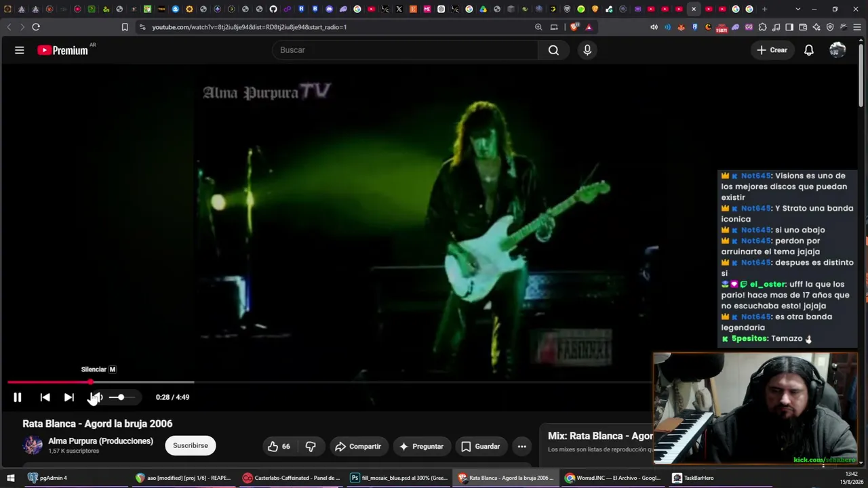This screenshot has width=868, height=488.
Task: Open zoom control in address bar
Action: (538, 27)
